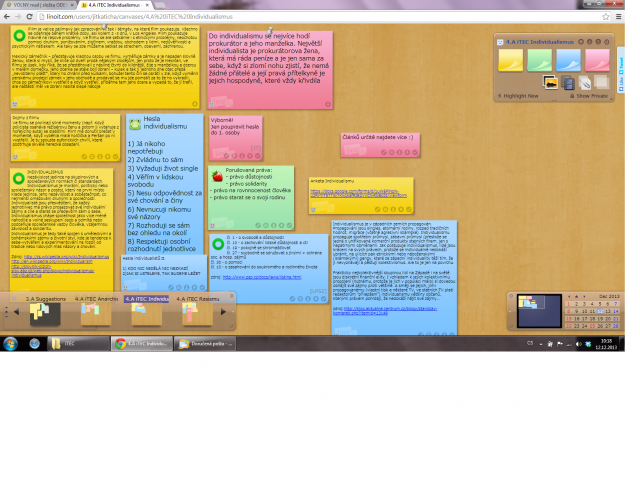This screenshot has width=640, height=480.
Task: Add a transparent sticky note
Action: point(601,82)
